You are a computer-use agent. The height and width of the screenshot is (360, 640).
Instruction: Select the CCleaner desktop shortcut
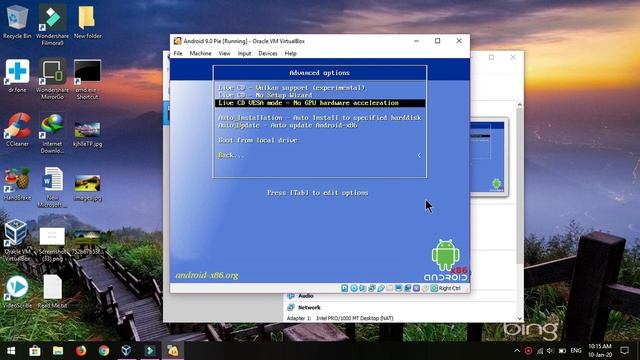[x=17, y=130]
